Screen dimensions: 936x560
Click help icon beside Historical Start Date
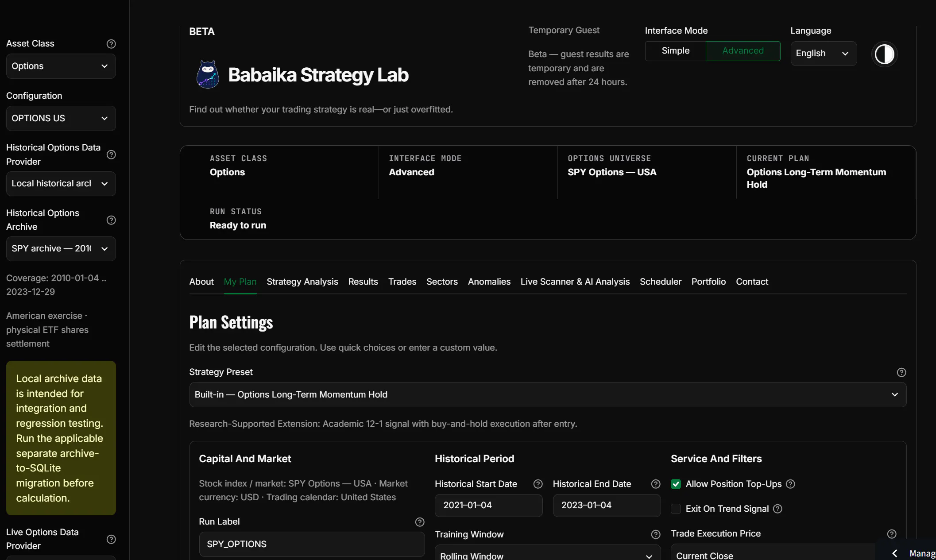pyautogui.click(x=538, y=484)
